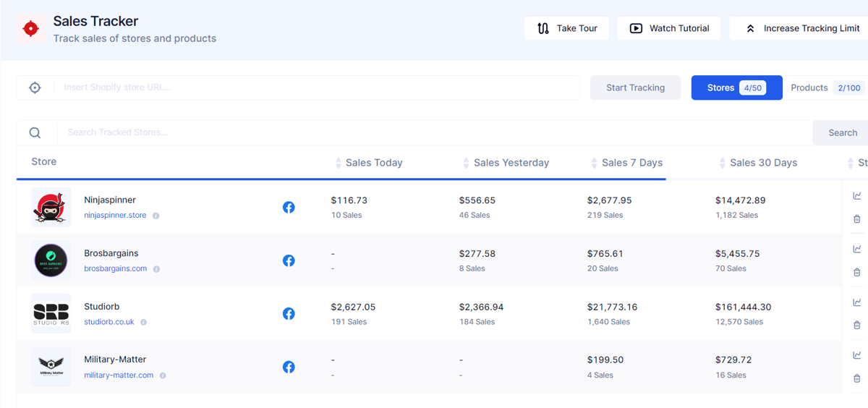The height and width of the screenshot is (408, 868).
Task: Click the $116.73 Sales Today value
Action: (x=349, y=200)
